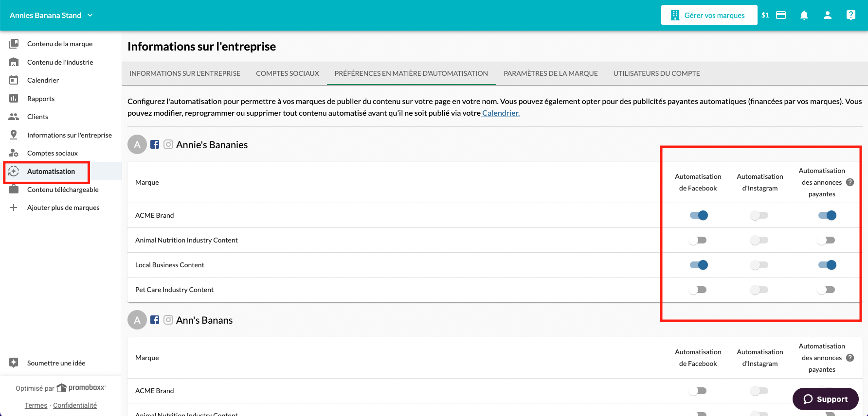The width and height of the screenshot is (868, 416).
Task: Click the Ann's Banans avatar circle
Action: pos(137,320)
